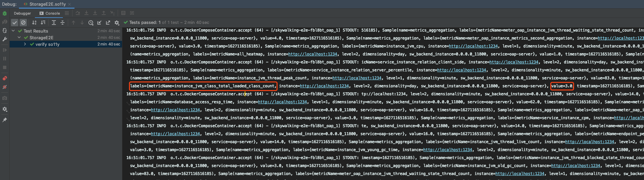Open the test runner settings gear dropdown
The width and height of the screenshot is (644, 180).
click(x=117, y=23)
